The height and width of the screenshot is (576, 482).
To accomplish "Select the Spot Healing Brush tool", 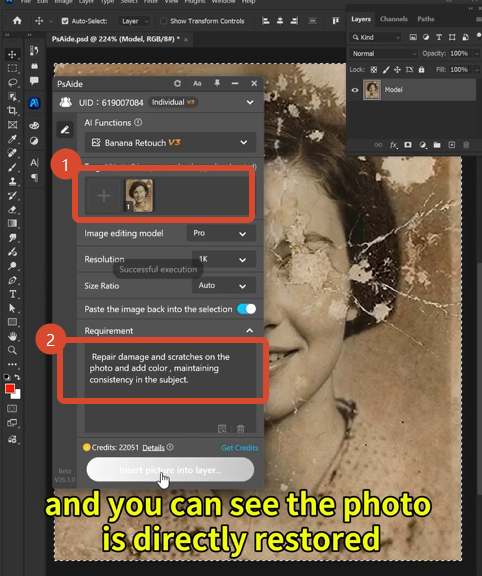I will coord(12,153).
